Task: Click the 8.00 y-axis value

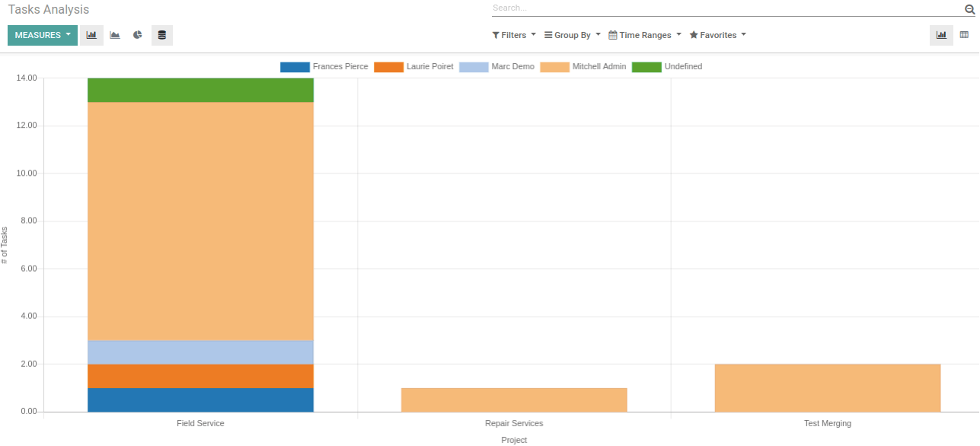Action: click(x=29, y=221)
